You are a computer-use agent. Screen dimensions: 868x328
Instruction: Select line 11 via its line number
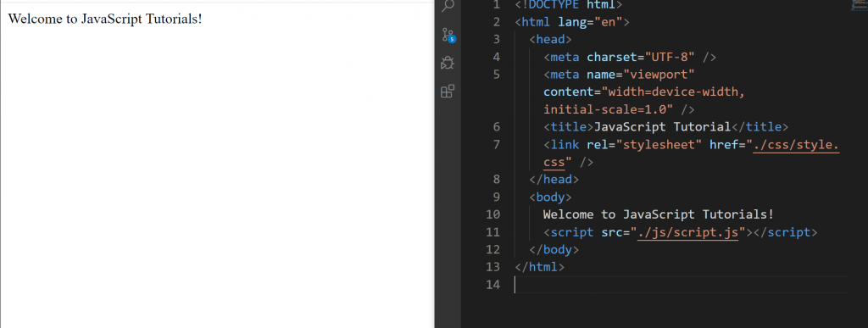[492, 232]
